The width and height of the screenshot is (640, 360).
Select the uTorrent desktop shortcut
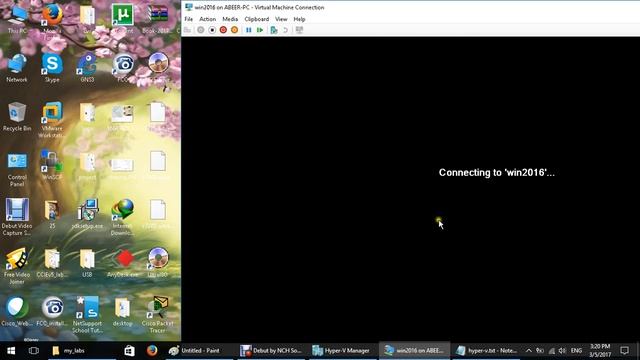tap(122, 19)
